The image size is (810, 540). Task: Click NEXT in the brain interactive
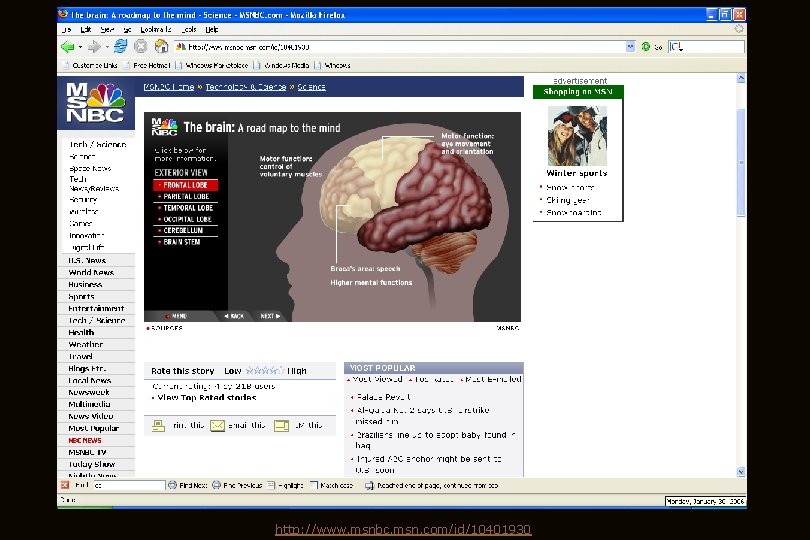point(271,316)
